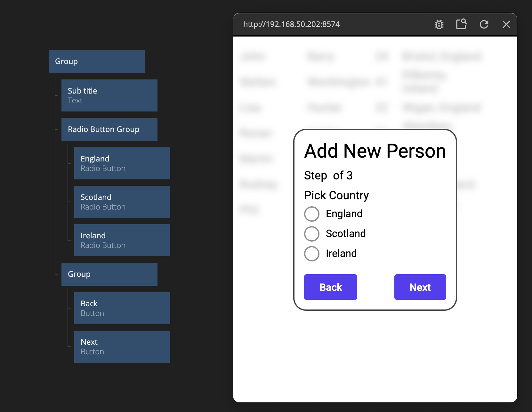Image resolution: width=532 pixels, height=412 pixels.
Task: Select the Sub title Text node
Action: click(109, 95)
